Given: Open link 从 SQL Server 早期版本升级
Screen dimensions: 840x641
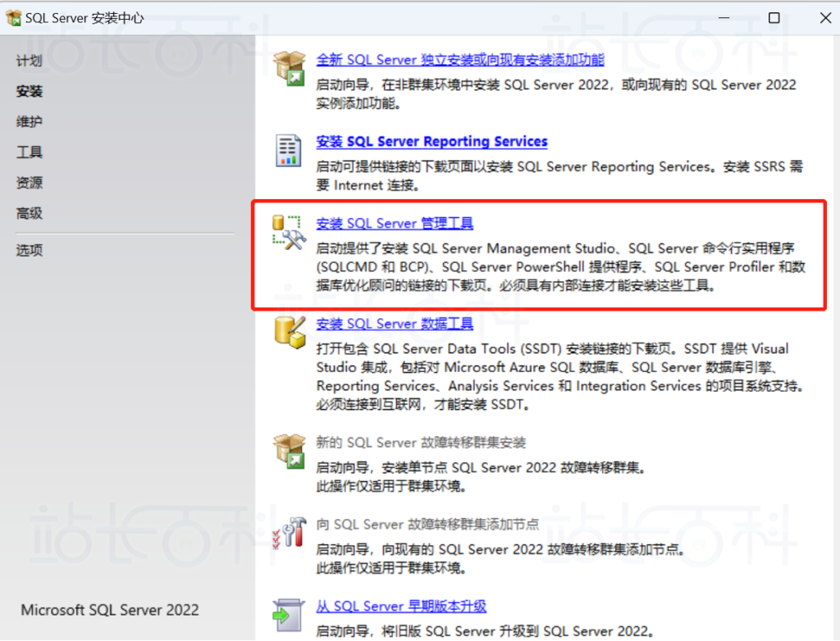Looking at the screenshot, I should tap(401, 607).
